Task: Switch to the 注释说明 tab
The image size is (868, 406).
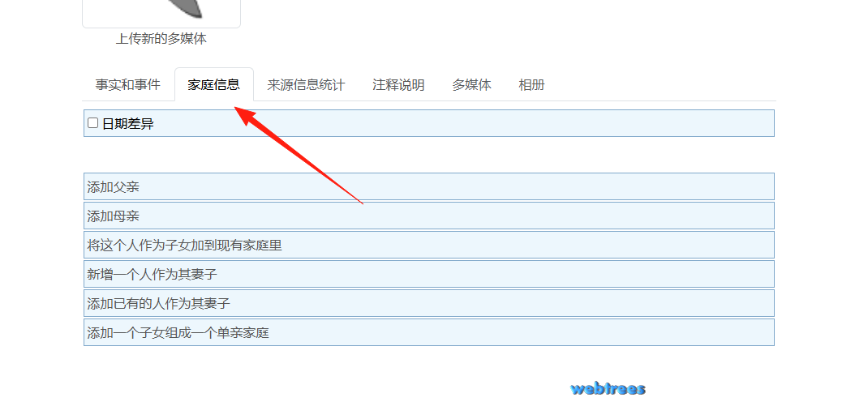Action: [x=398, y=84]
